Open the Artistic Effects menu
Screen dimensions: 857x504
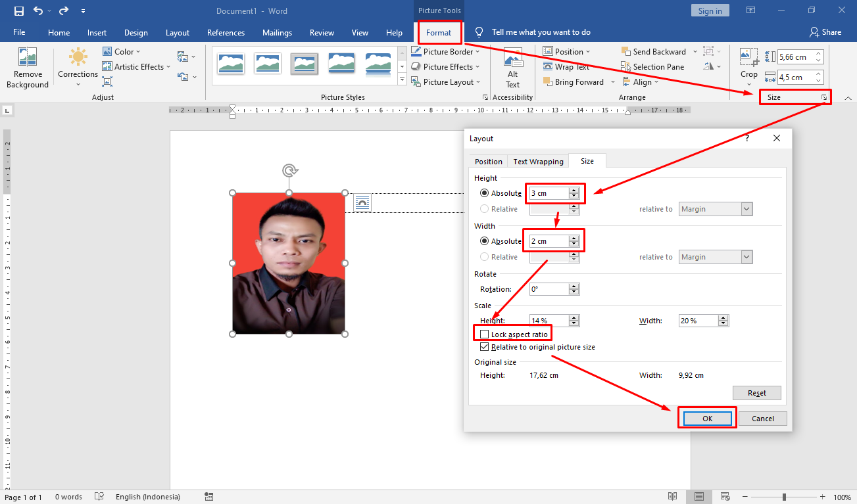(x=136, y=66)
